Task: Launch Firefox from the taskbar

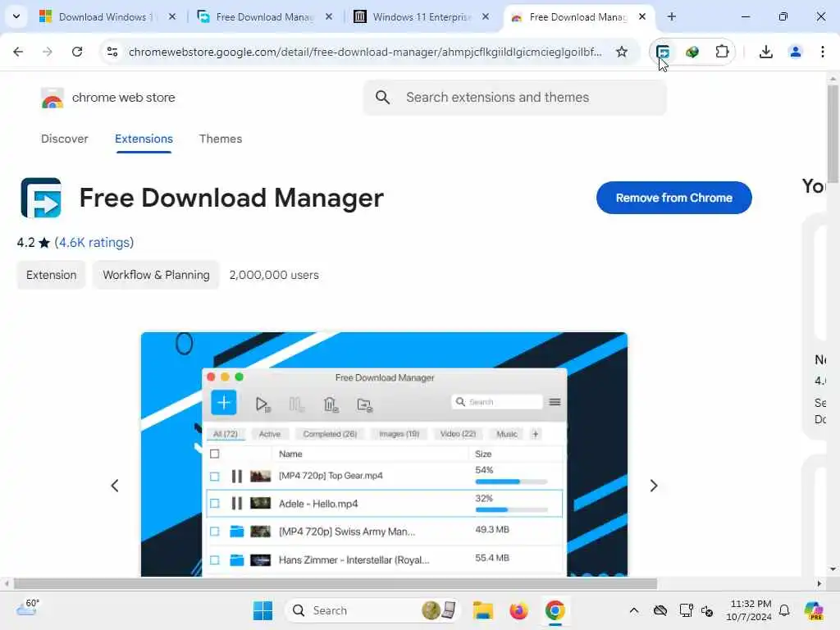Action: coord(518,610)
